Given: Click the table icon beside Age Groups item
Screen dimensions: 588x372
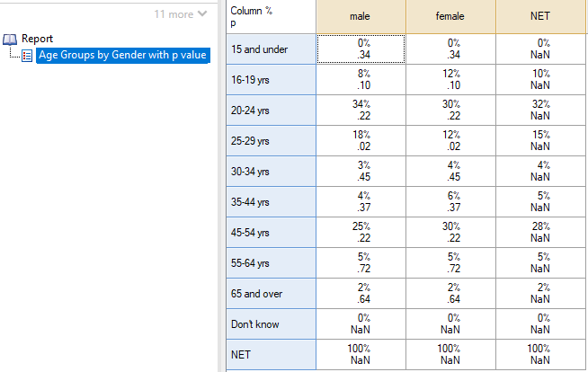Looking at the screenshot, I should point(27,56).
